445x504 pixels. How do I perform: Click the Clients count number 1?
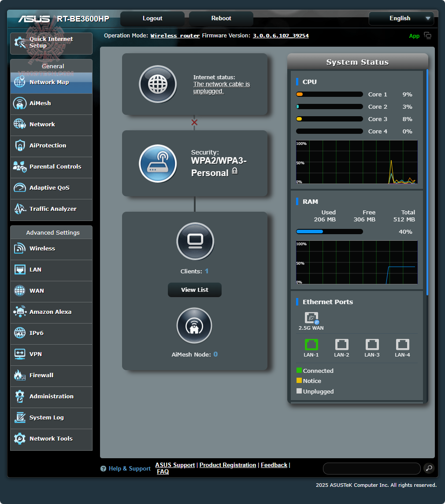click(x=207, y=271)
